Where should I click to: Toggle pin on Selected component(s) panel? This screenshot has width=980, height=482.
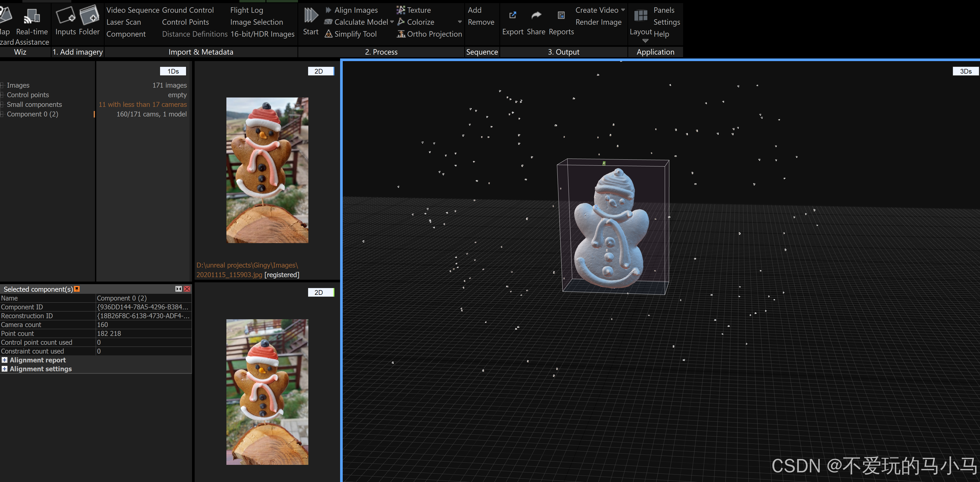pyautogui.click(x=77, y=289)
